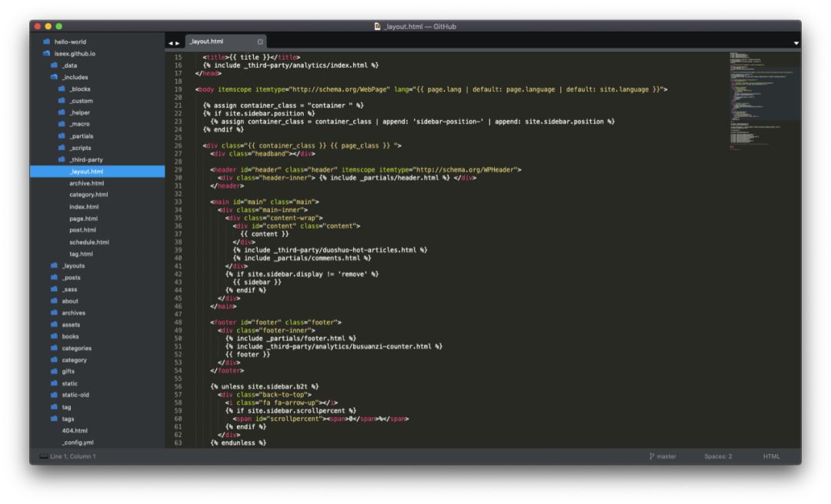This screenshot has height=504, width=831.
Task: Expand the category folder label
Action: 74,360
